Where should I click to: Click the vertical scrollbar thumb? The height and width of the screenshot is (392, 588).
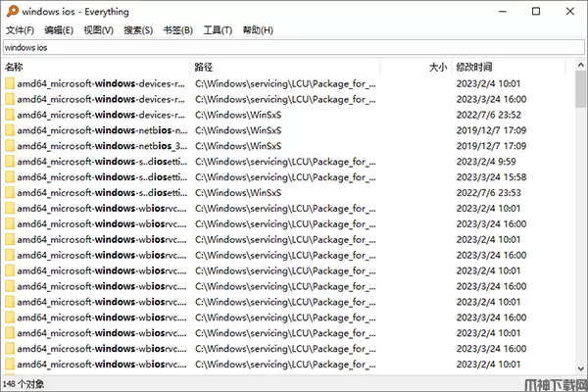click(x=580, y=89)
